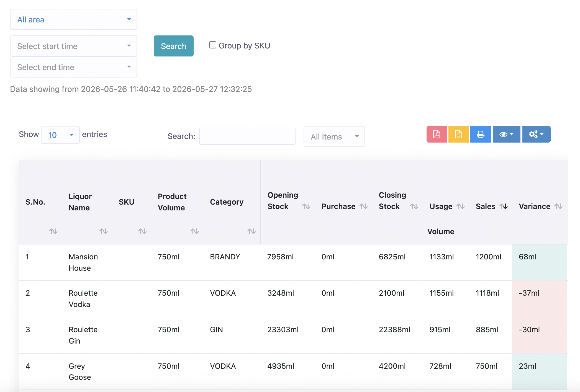Select Roulette Gin liquor name cell
580x392 pixels.
pos(83,335)
